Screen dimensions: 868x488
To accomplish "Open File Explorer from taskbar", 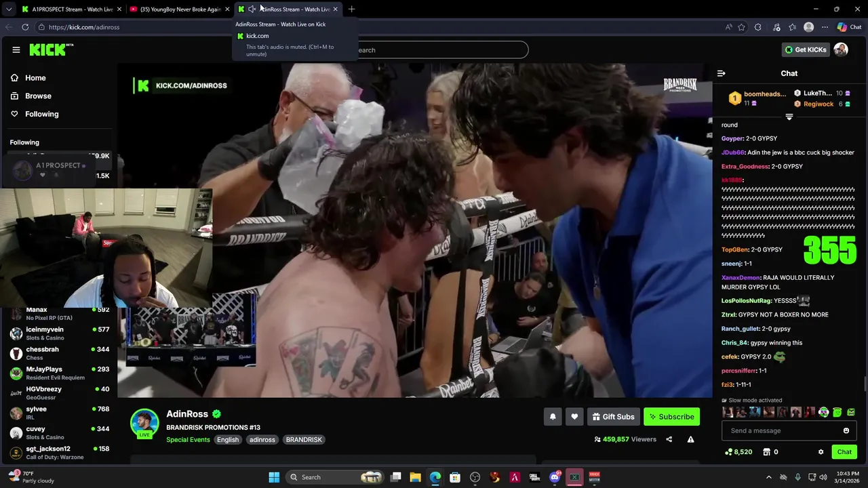I will click(415, 477).
